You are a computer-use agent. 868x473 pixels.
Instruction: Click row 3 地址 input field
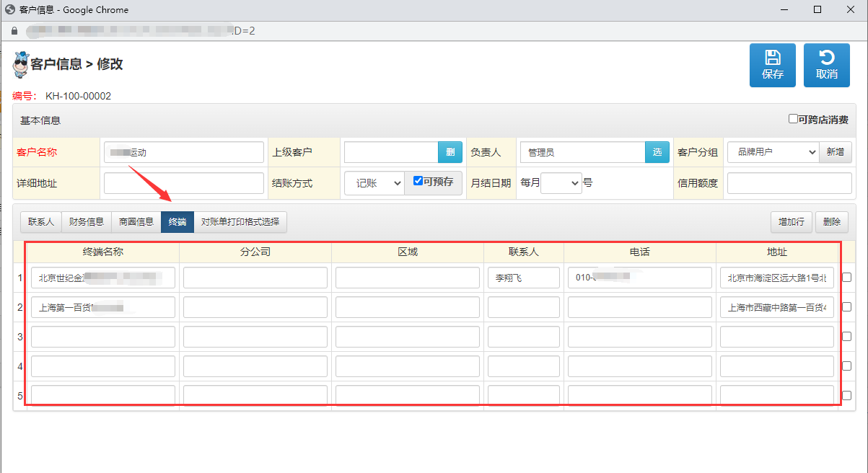(x=777, y=337)
